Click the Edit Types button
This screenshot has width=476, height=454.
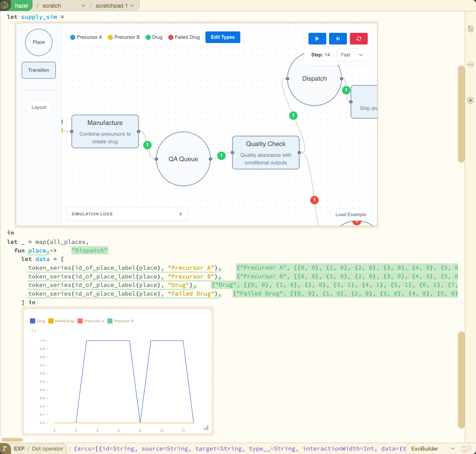pyautogui.click(x=223, y=37)
